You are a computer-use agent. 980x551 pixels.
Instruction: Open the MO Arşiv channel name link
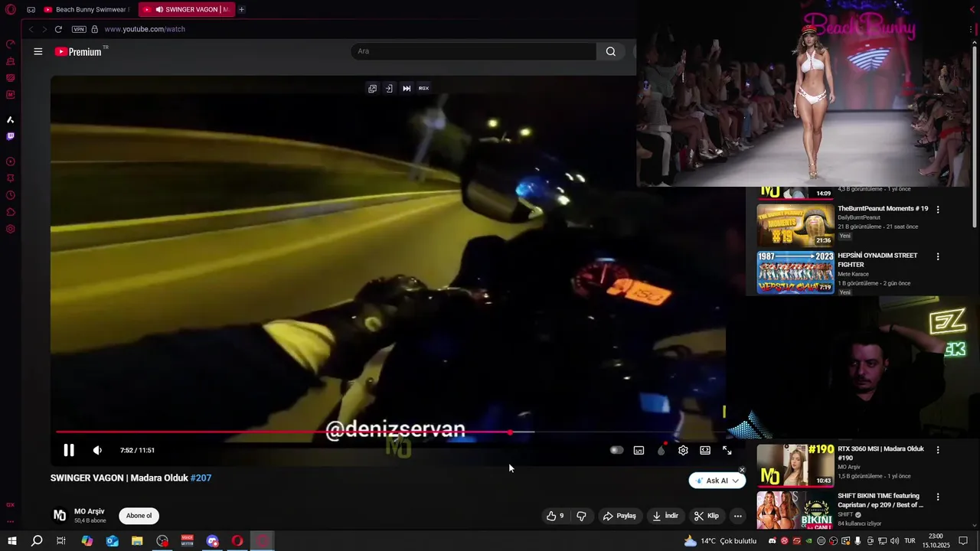89,511
